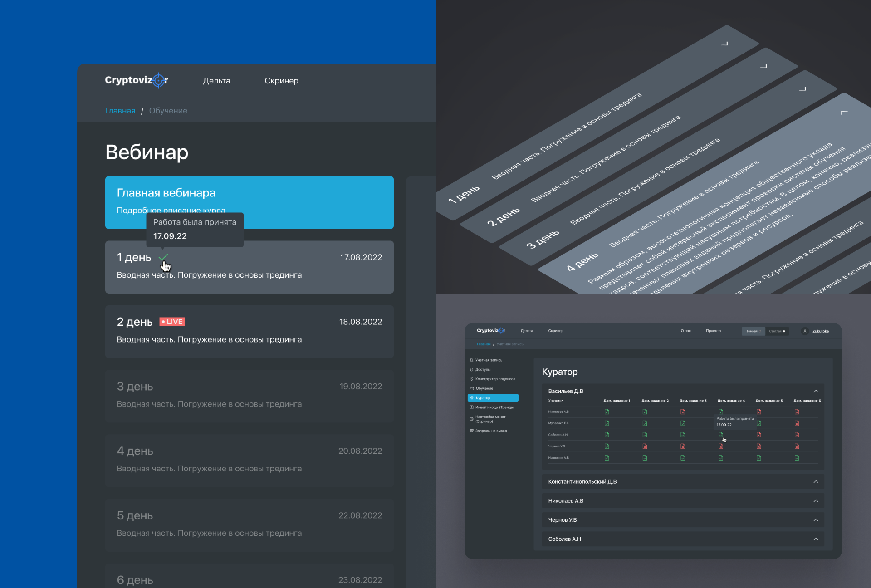Viewport: 871px width, 588px height.
Task: Open Zukutoke user avatar icon
Action: (805, 331)
